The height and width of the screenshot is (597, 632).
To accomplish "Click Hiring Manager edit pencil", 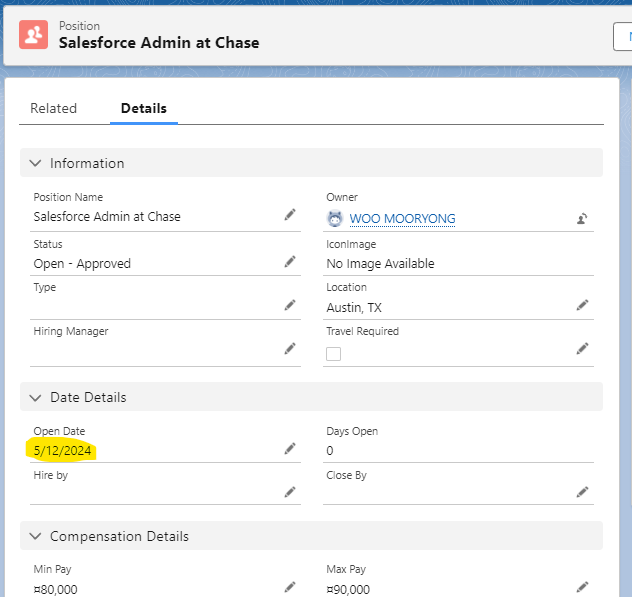I will click(290, 348).
